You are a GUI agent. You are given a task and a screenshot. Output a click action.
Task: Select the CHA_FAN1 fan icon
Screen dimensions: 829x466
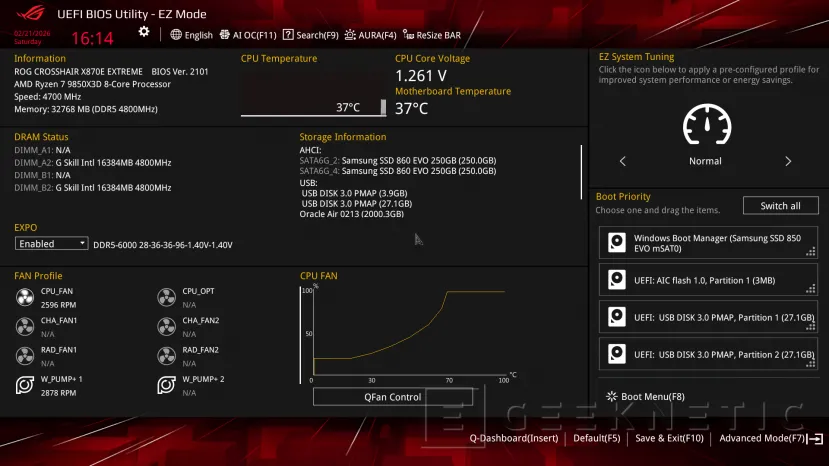[x=25, y=327]
